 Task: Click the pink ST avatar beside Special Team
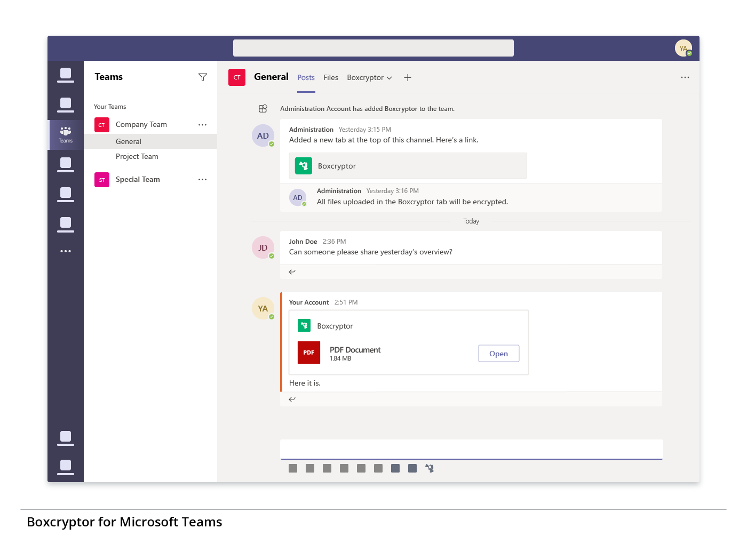102,180
